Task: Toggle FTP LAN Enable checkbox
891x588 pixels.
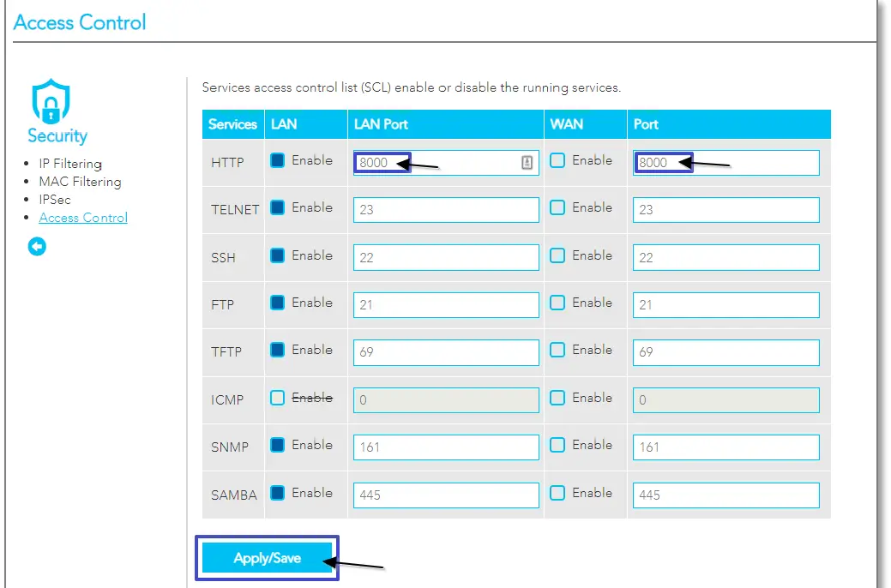Action: pyautogui.click(x=277, y=303)
